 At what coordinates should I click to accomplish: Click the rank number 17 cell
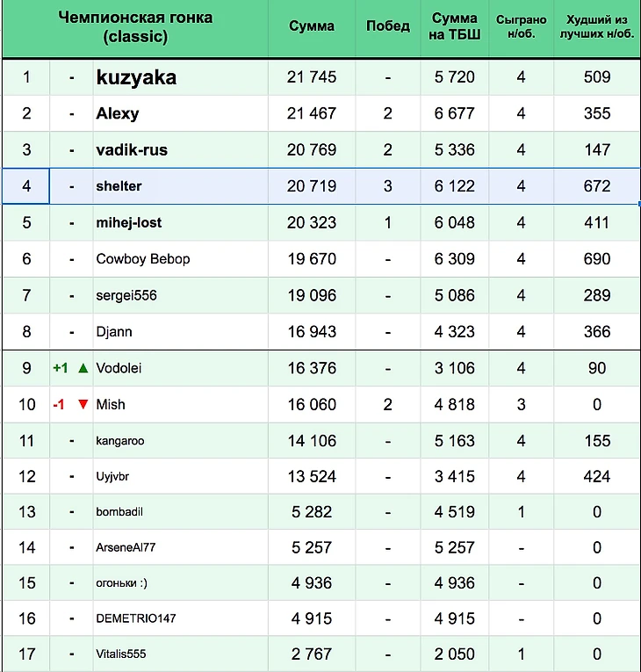[26, 654]
